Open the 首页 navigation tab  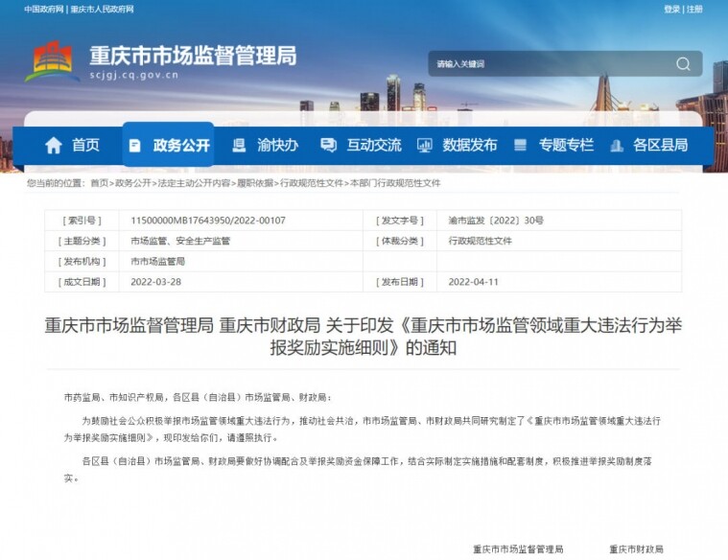tap(73, 146)
